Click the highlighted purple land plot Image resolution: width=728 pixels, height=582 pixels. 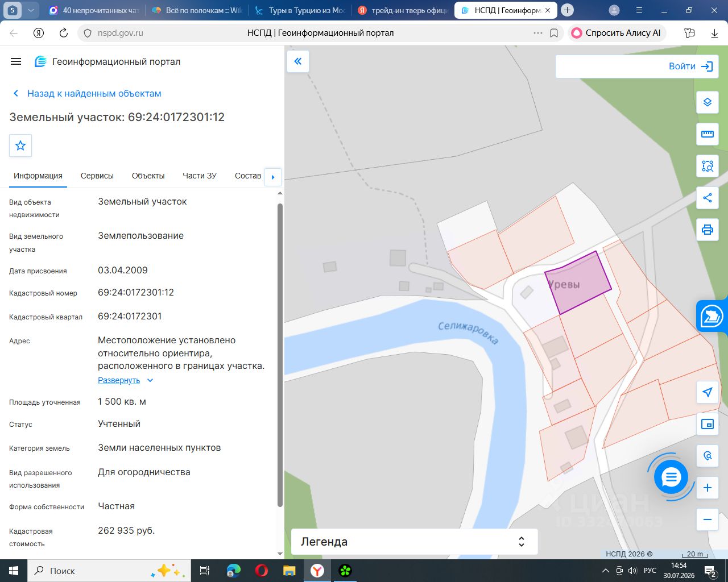coord(578,282)
